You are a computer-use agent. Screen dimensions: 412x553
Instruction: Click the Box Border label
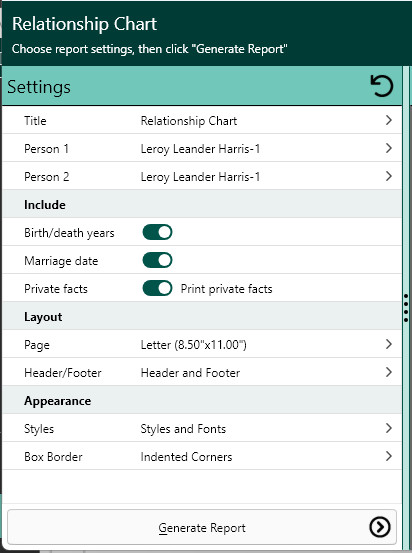click(53, 457)
